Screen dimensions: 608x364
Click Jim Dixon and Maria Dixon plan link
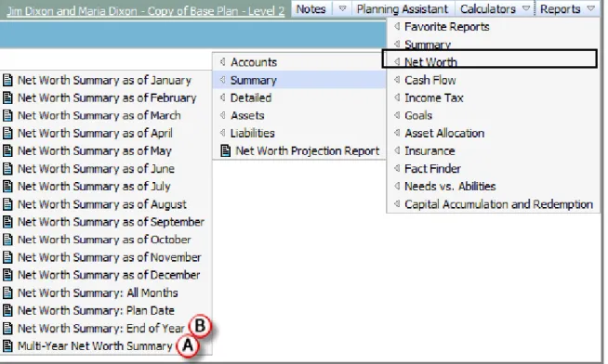(x=145, y=11)
